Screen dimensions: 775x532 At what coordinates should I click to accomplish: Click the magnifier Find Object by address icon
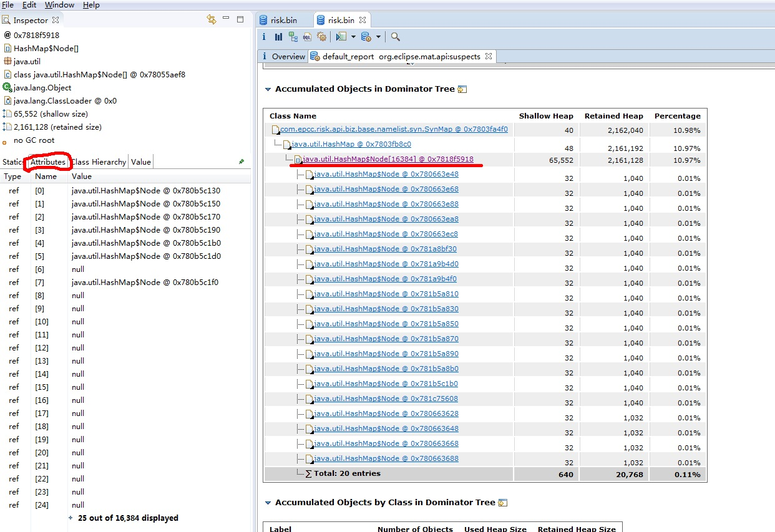pyautogui.click(x=396, y=37)
